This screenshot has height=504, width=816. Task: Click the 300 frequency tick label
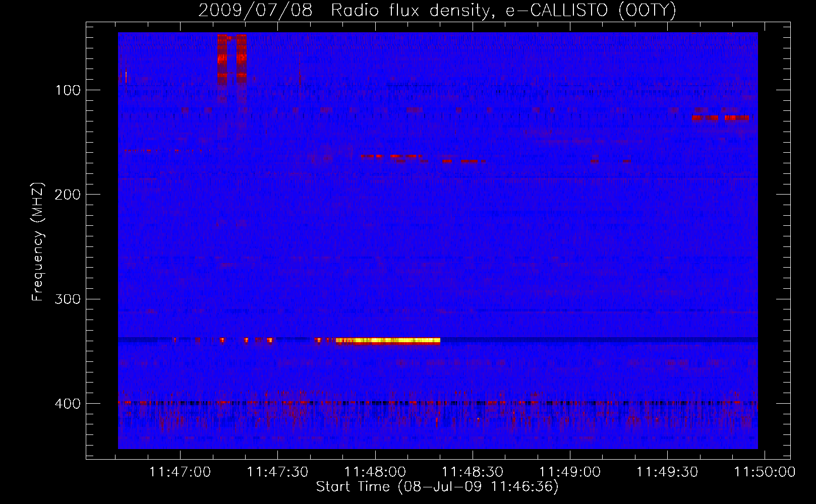pyautogui.click(x=68, y=299)
